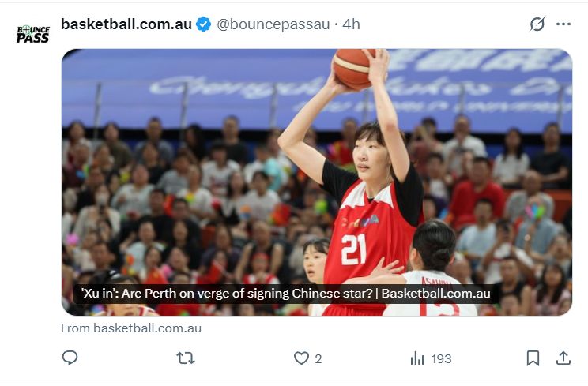
Task: Open the three-dot more options menu
Action: coord(563,24)
